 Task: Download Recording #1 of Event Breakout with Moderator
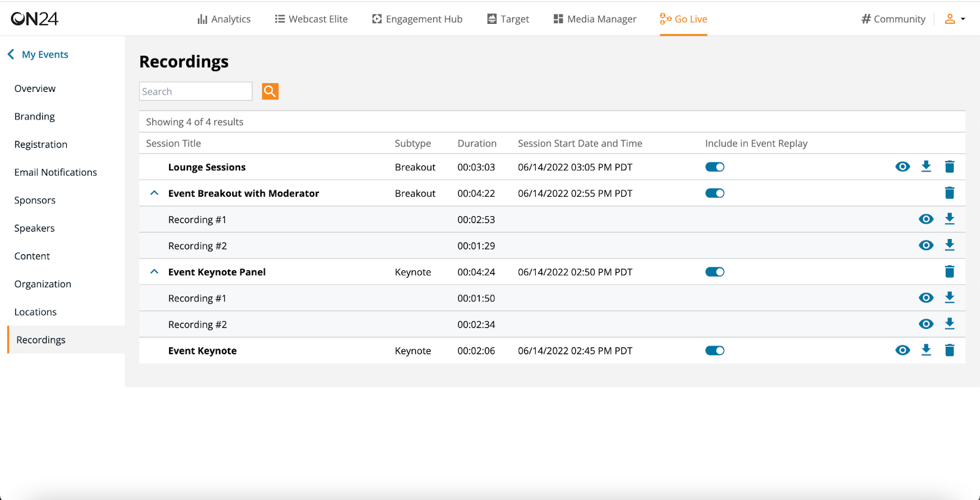(x=949, y=219)
